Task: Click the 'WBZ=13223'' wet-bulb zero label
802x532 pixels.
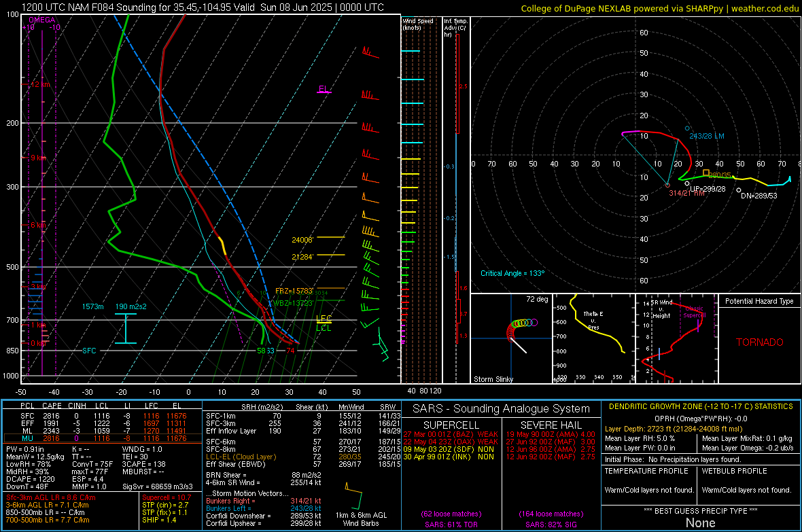Action: click(293, 303)
